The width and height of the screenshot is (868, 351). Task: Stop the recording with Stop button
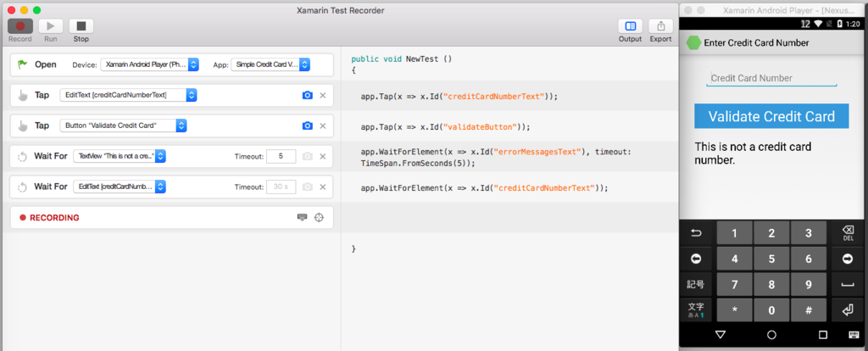[x=81, y=26]
